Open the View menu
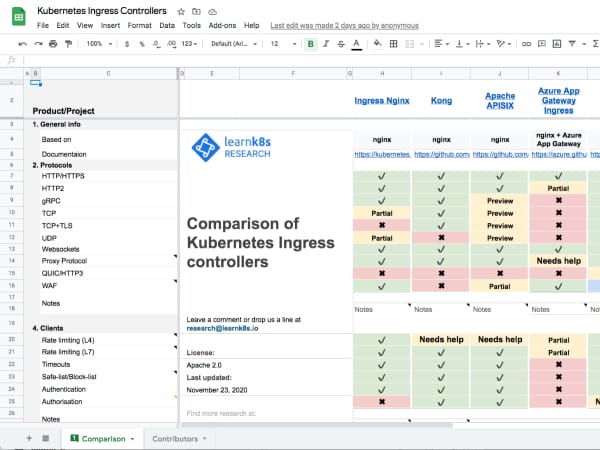The image size is (600, 450). coord(85,25)
